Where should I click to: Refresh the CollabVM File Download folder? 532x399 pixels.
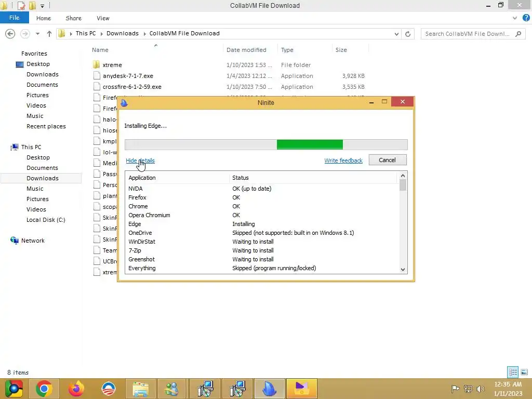[x=408, y=34]
